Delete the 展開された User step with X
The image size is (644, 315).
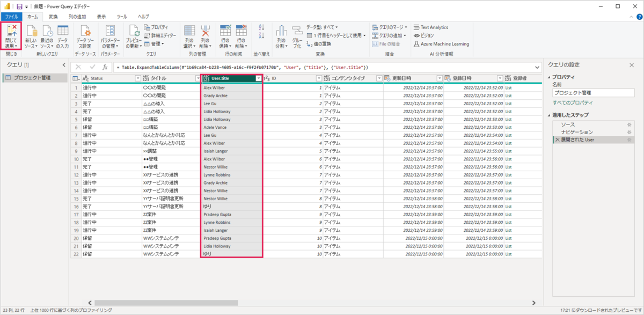pyautogui.click(x=557, y=140)
